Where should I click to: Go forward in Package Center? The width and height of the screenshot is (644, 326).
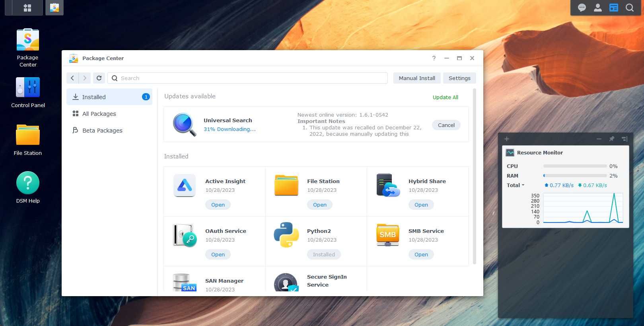(x=85, y=78)
